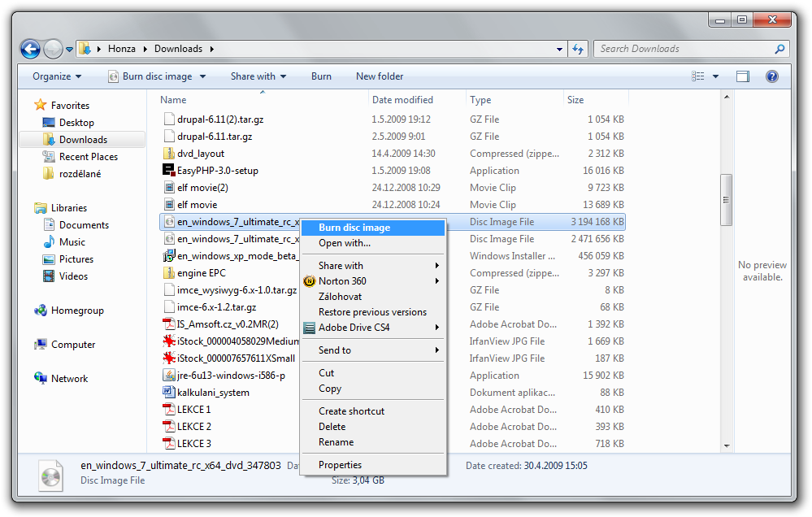Select the dvd_layout zip folder icon
This screenshot has width=812, height=517.
pos(169,154)
